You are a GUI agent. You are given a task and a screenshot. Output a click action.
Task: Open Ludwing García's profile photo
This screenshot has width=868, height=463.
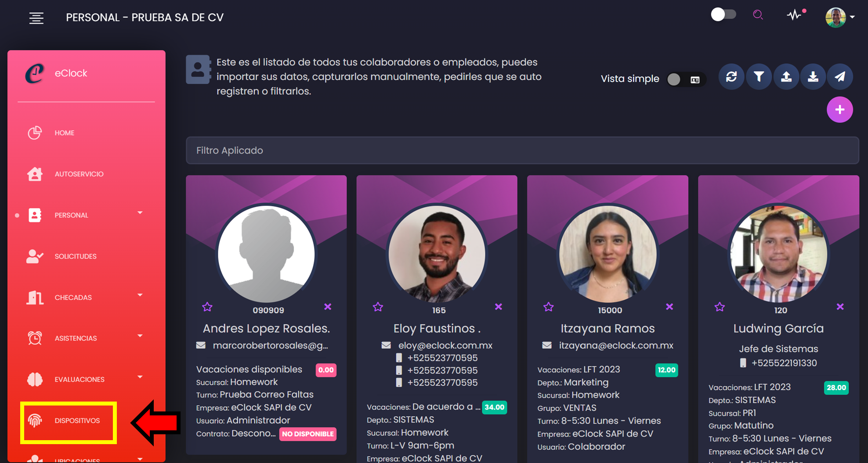778,254
